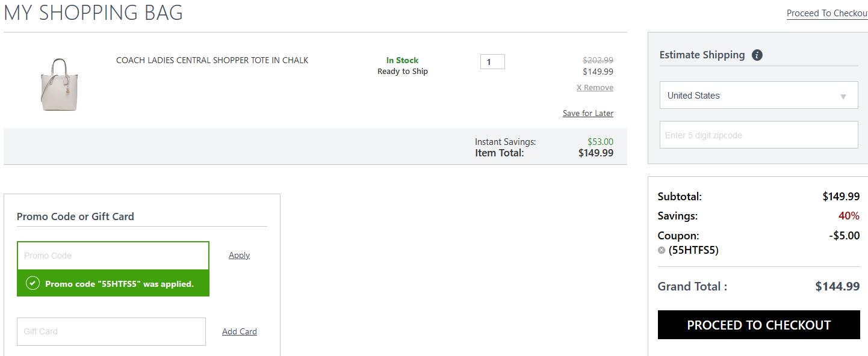Click the shipping country dropdown arrow
The image size is (868, 356).
843,97
